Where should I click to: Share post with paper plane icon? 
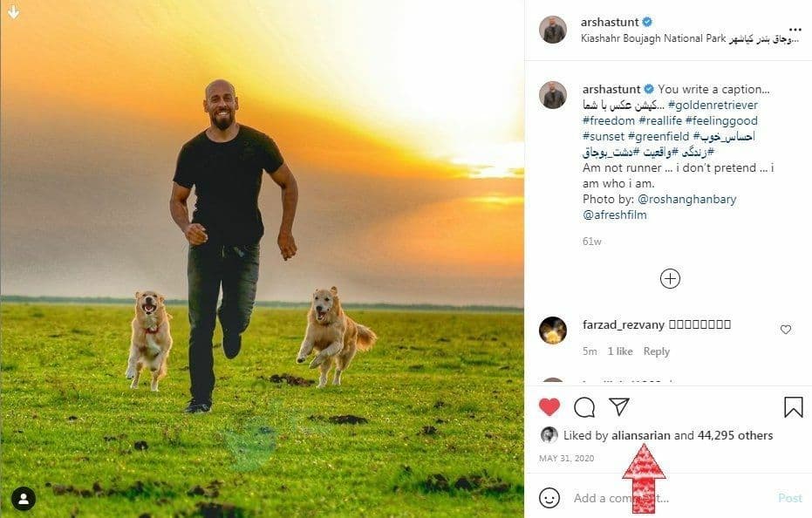pyautogui.click(x=619, y=406)
